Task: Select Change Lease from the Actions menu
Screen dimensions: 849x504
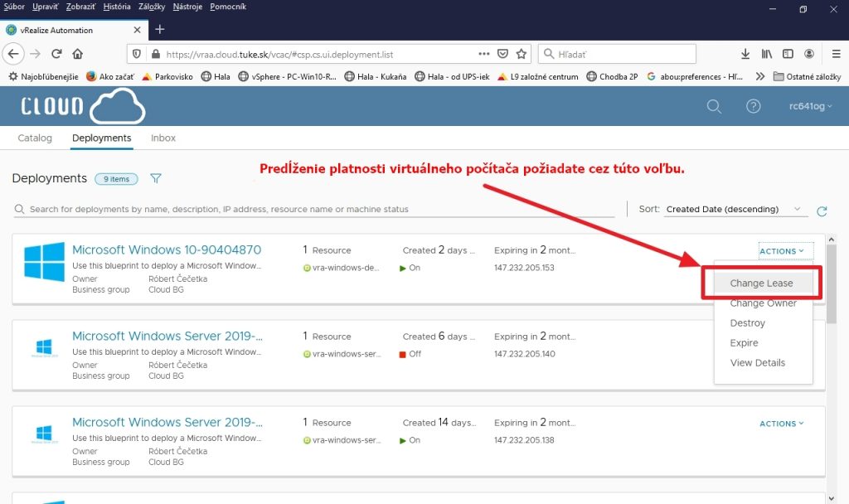Action: pyautogui.click(x=761, y=283)
